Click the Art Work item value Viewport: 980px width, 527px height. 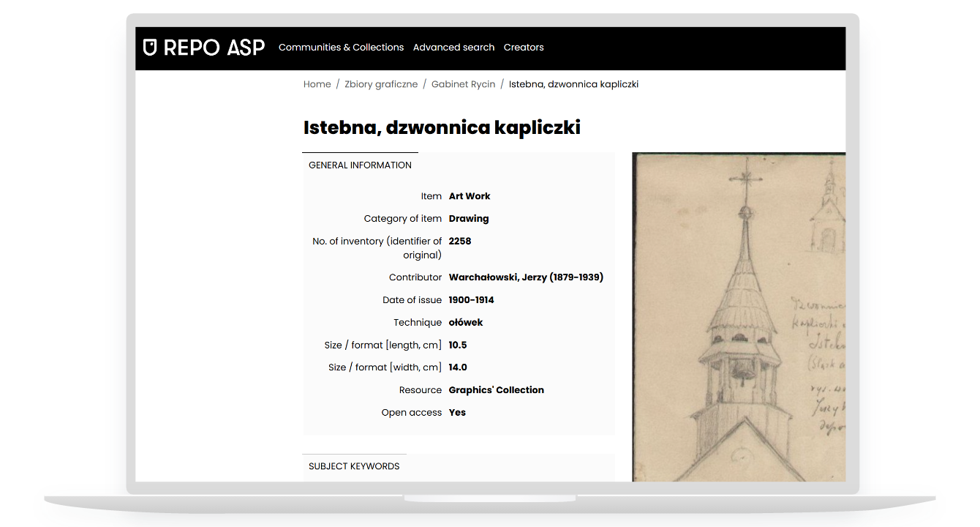point(470,196)
